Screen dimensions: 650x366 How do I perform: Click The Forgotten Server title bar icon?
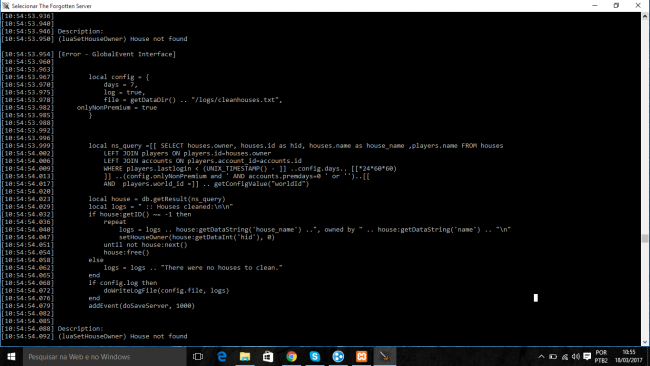5,6
